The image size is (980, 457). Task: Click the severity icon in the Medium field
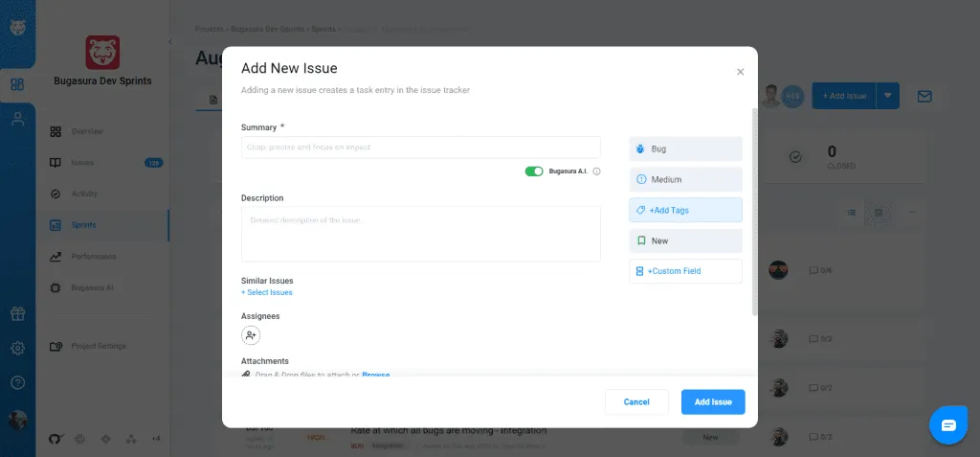tap(640, 180)
